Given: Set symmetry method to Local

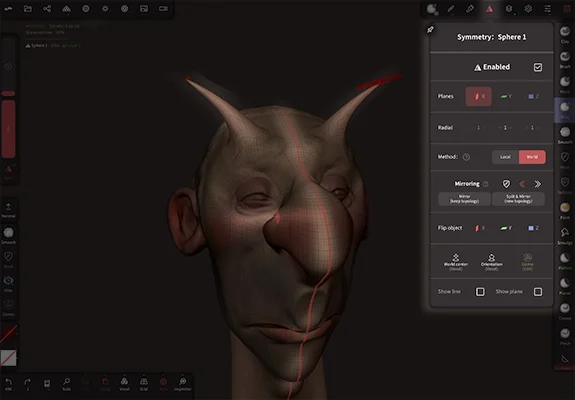Looking at the screenshot, I should [505, 157].
